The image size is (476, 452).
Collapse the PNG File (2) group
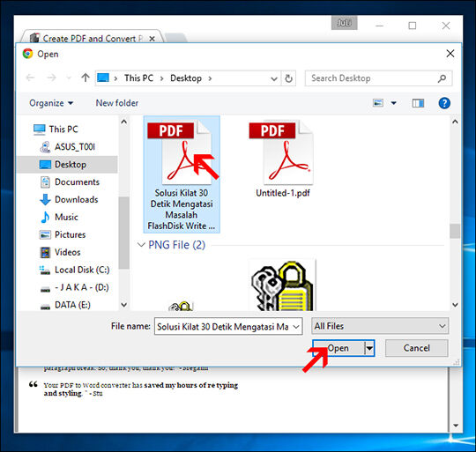point(141,245)
